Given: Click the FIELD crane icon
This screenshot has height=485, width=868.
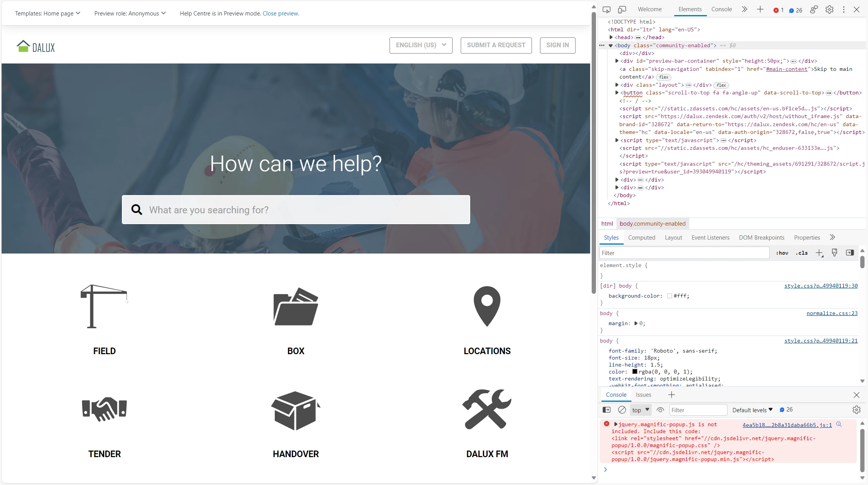Looking at the screenshot, I should (104, 306).
